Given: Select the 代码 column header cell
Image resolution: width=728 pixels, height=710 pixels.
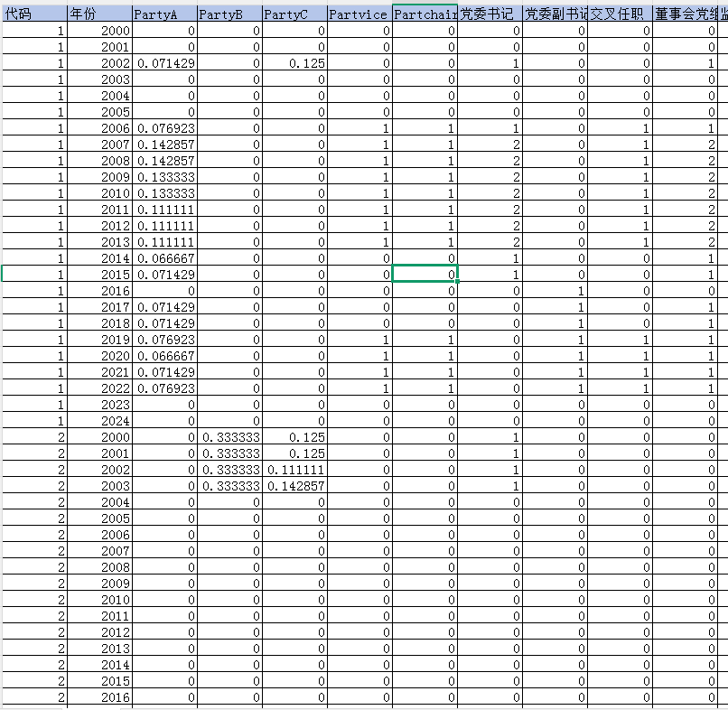Looking at the screenshot, I should point(34,14).
